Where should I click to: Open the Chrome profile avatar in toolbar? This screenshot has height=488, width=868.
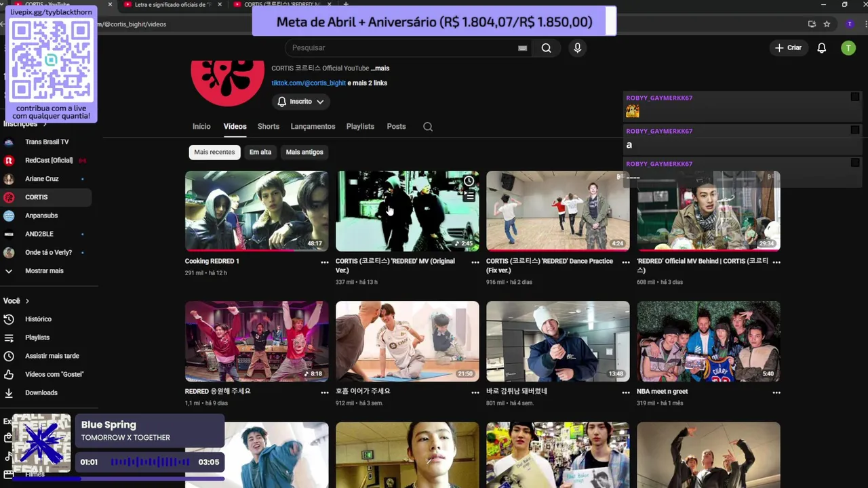850,24
